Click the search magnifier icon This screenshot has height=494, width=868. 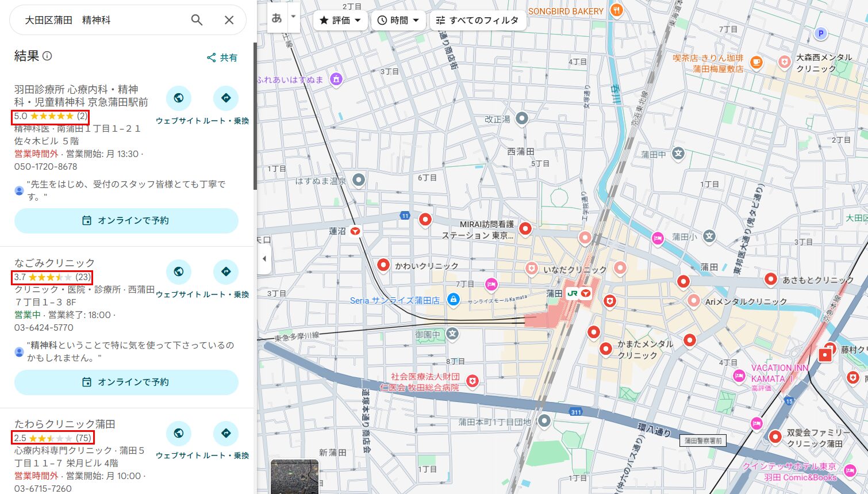(x=197, y=20)
